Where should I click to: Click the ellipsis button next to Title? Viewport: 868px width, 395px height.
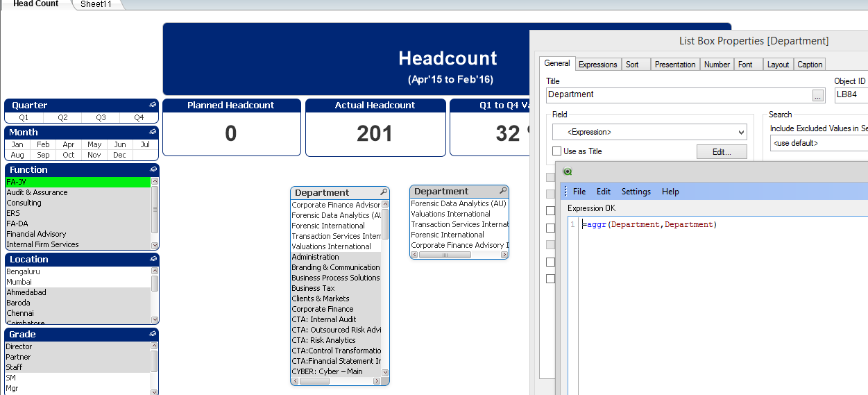pos(818,96)
